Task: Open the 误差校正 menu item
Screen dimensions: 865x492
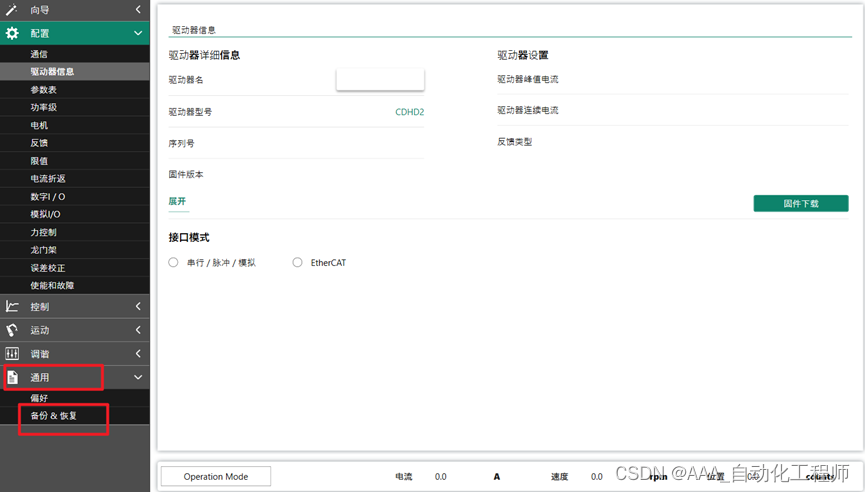Action: pyautogui.click(x=74, y=268)
